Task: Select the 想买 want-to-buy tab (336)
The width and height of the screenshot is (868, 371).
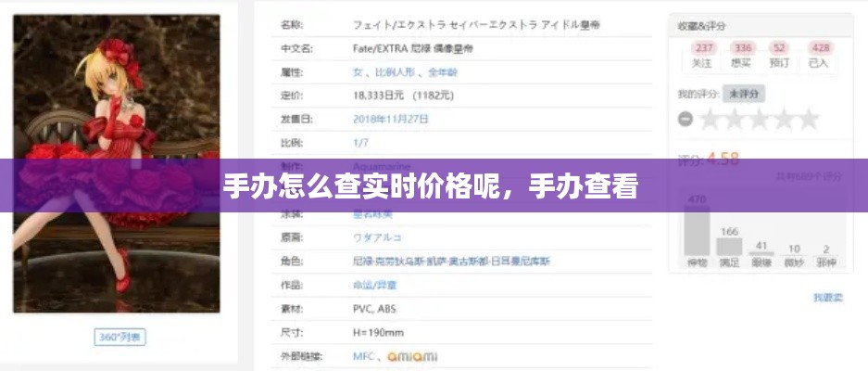Action: coord(741,56)
